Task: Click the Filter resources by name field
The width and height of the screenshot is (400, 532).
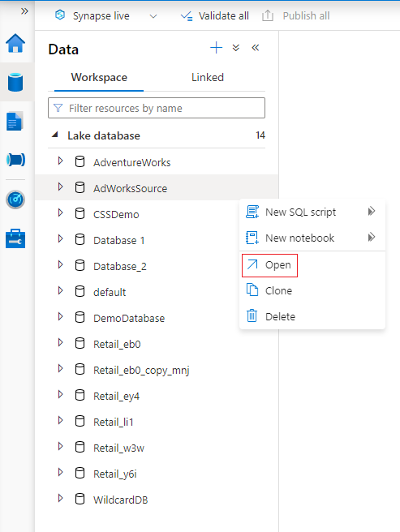Action: 157,108
